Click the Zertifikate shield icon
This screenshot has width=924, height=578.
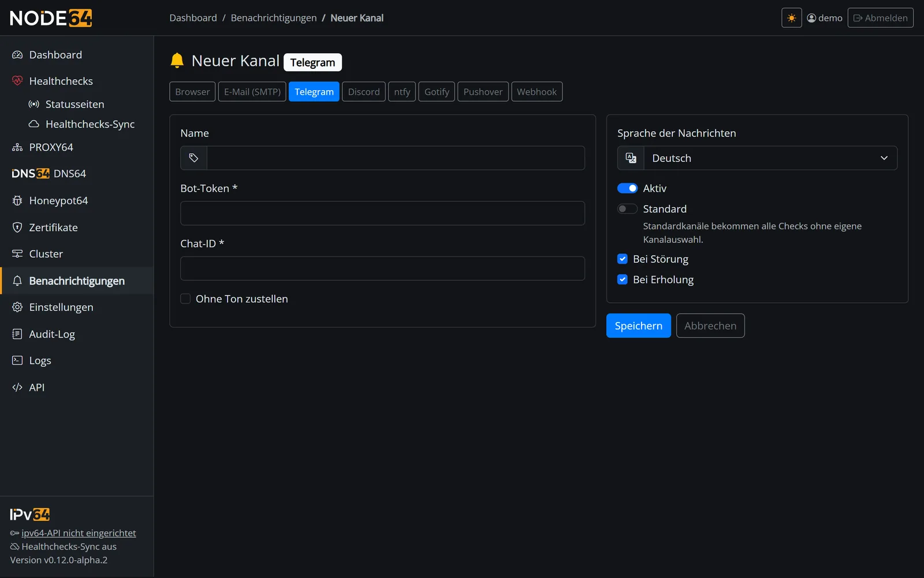[x=17, y=227]
